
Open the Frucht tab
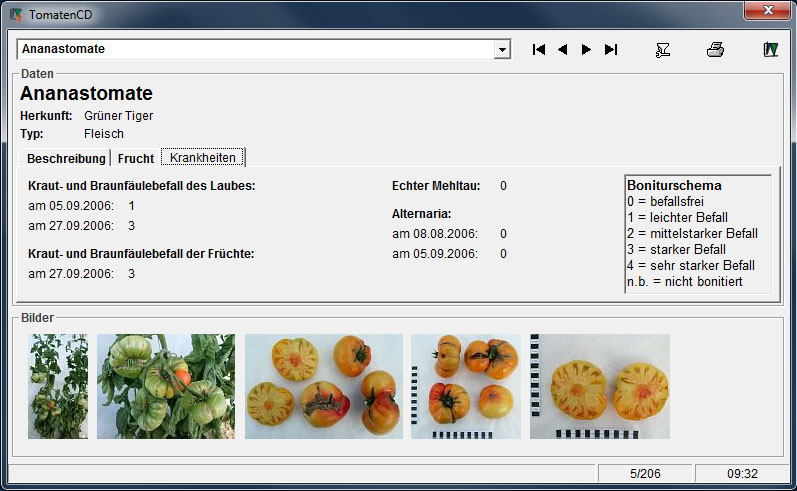135,158
